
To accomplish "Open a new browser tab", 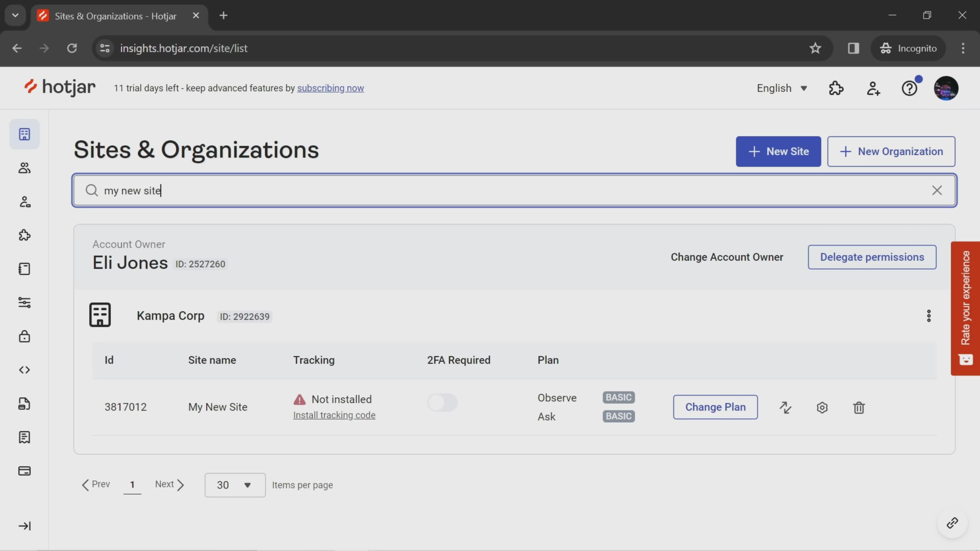I will coord(223,16).
